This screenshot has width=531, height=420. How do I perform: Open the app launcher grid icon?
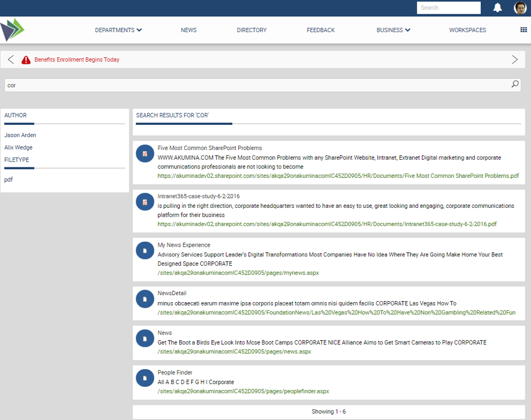pos(523,30)
